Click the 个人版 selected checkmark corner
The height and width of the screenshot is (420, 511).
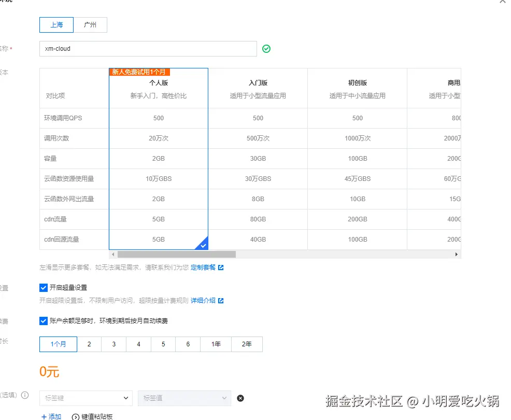[202, 244]
